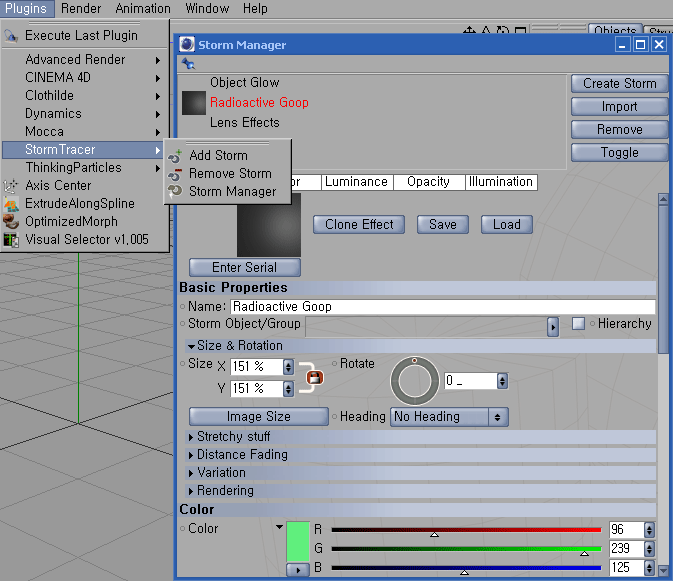Click the Save button

pyautogui.click(x=443, y=225)
